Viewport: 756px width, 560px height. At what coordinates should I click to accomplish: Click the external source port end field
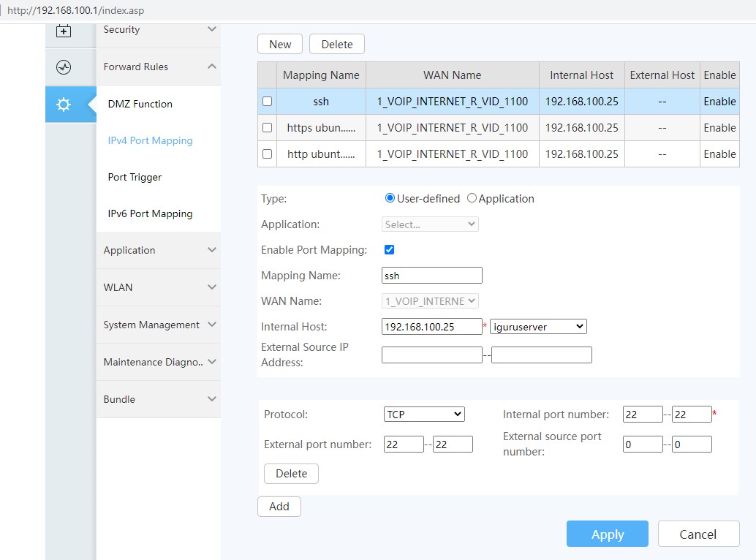tap(692, 444)
